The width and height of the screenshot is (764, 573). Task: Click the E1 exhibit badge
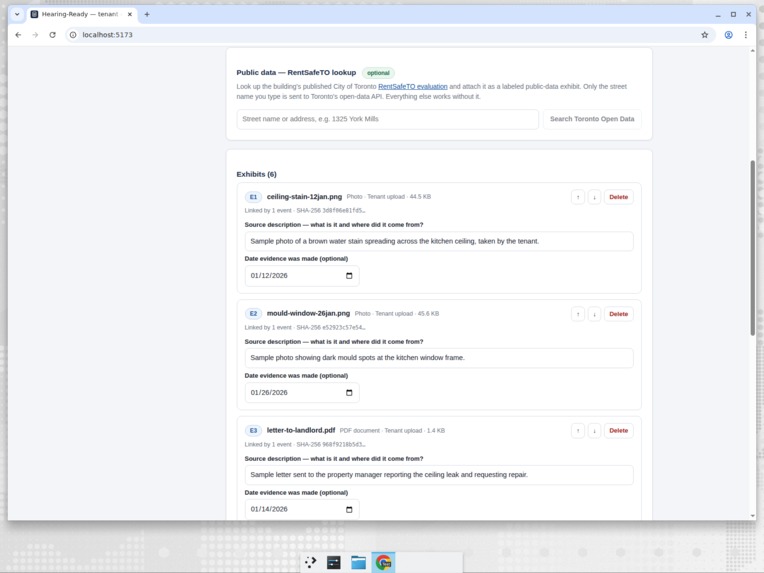253,197
